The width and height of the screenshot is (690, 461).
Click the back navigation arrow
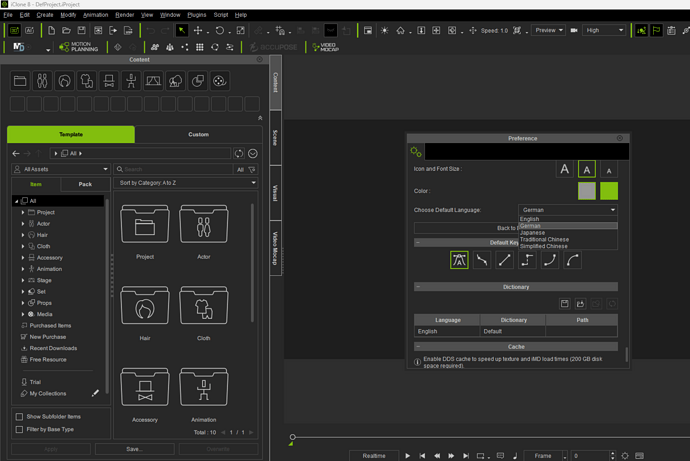(x=16, y=154)
